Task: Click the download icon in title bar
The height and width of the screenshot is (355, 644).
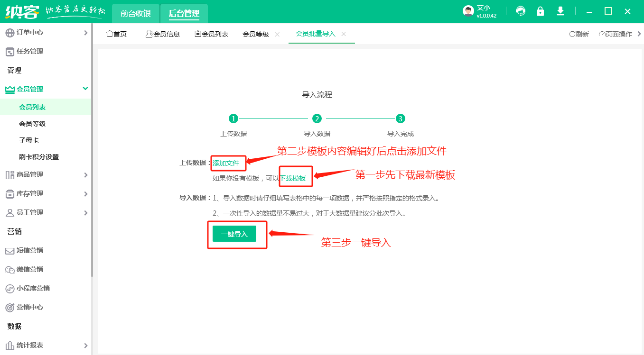Action: pyautogui.click(x=560, y=11)
